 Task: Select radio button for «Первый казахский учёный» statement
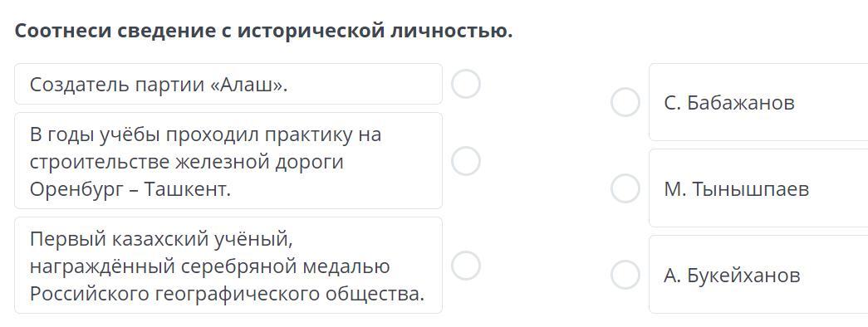(x=465, y=266)
